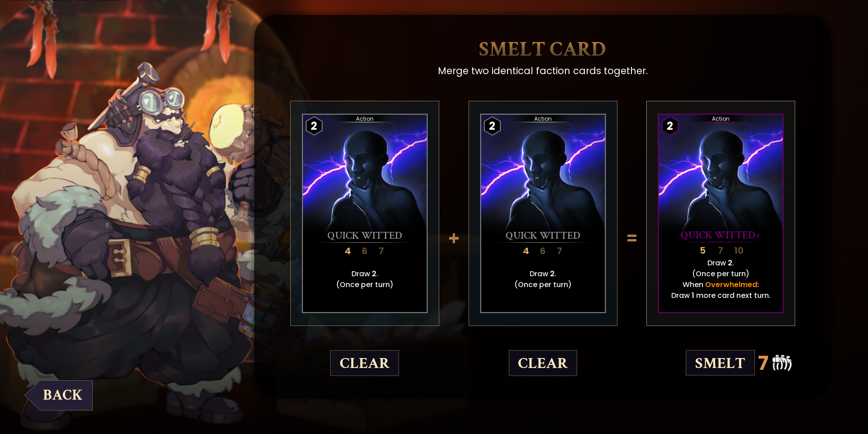Click the cost hexagon on first card

coord(314,126)
